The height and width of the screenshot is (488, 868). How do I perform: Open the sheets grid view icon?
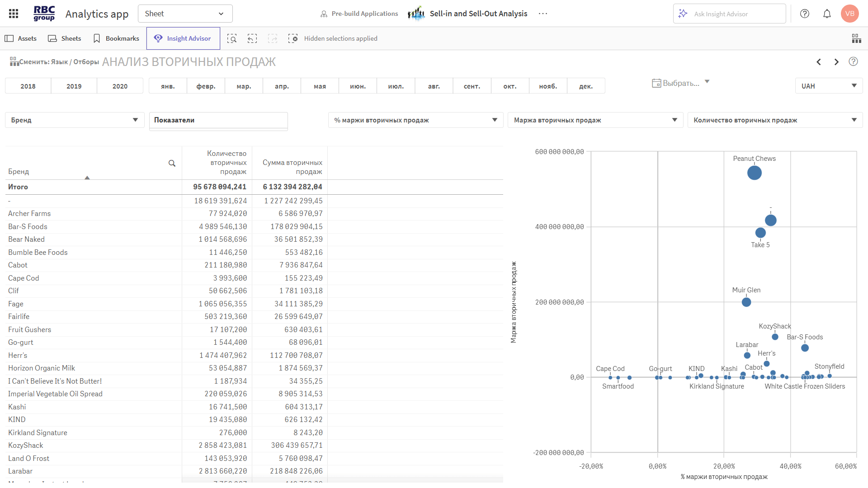pyautogui.click(x=856, y=38)
